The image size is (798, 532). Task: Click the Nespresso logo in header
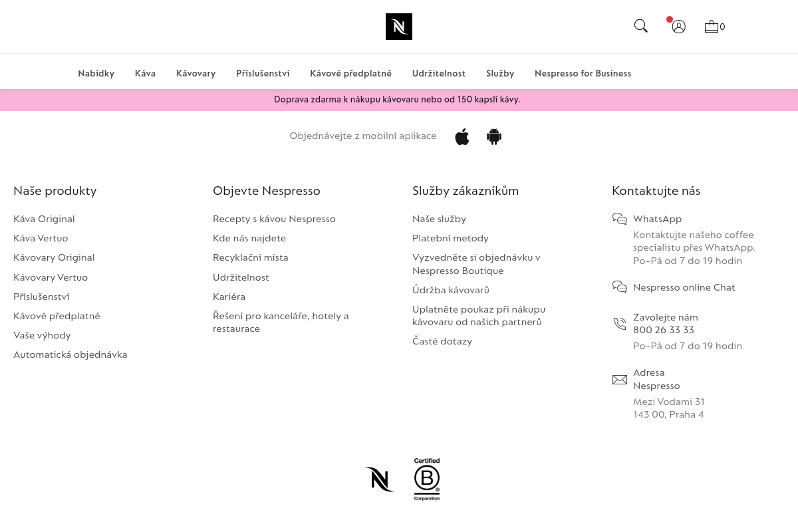tap(399, 27)
